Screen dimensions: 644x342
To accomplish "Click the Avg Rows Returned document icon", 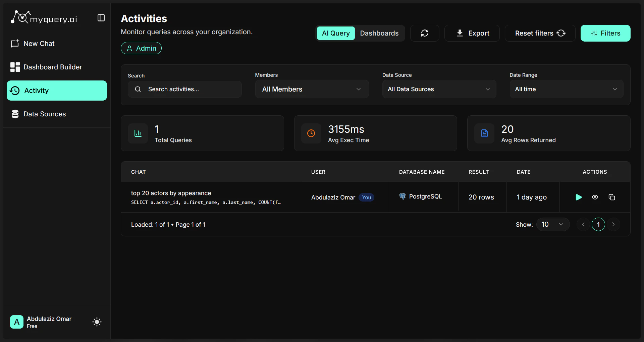I will (484, 133).
